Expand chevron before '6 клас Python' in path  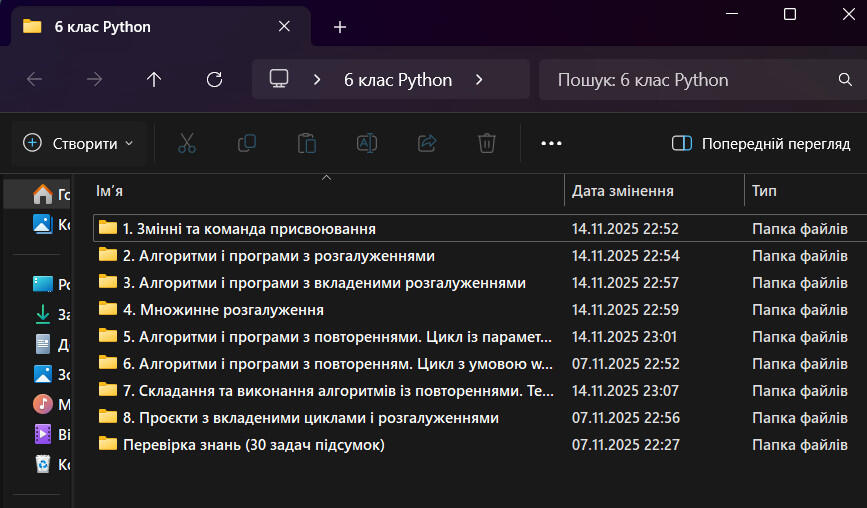pyautogui.click(x=317, y=80)
